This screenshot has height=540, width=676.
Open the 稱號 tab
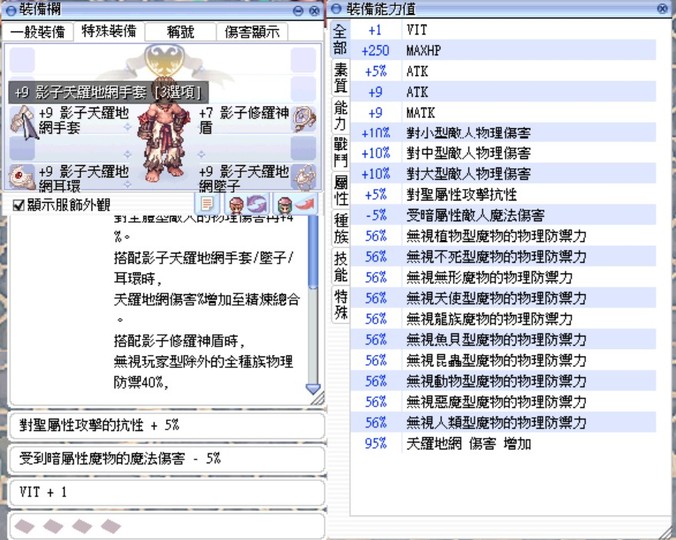[x=181, y=32]
